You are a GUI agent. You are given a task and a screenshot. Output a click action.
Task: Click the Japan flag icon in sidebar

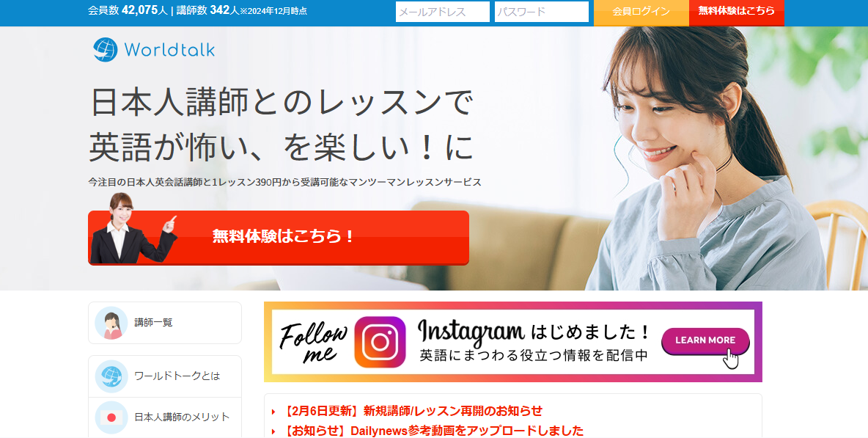(111, 417)
